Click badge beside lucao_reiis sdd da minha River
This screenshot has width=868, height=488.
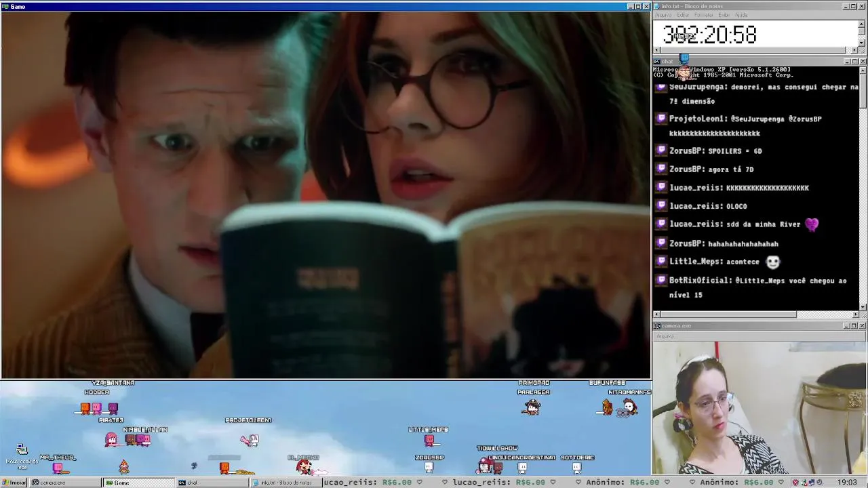[661, 224]
